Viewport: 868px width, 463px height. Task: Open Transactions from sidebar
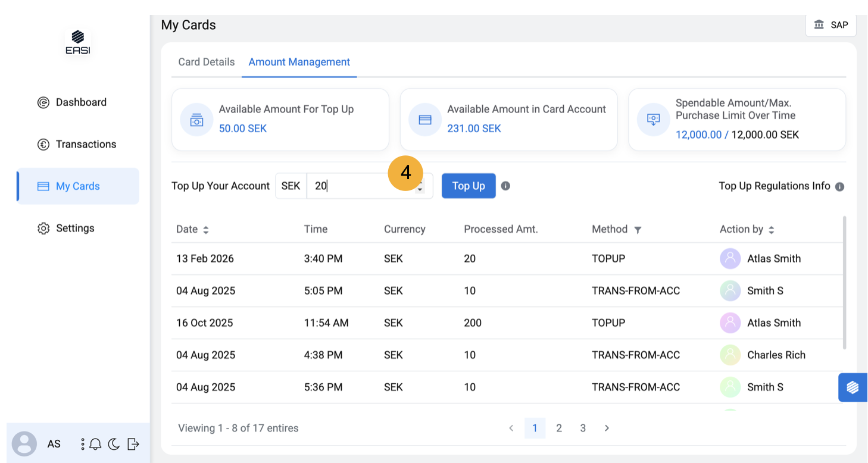(86, 144)
